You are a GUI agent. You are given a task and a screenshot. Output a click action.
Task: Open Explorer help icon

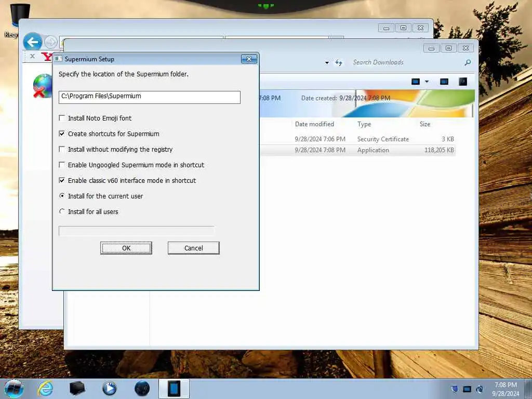click(463, 82)
